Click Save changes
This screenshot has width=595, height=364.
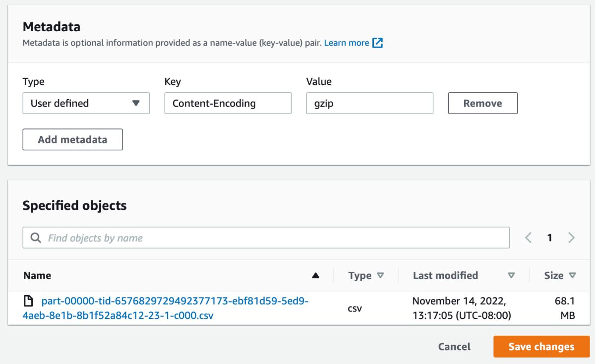tap(541, 347)
